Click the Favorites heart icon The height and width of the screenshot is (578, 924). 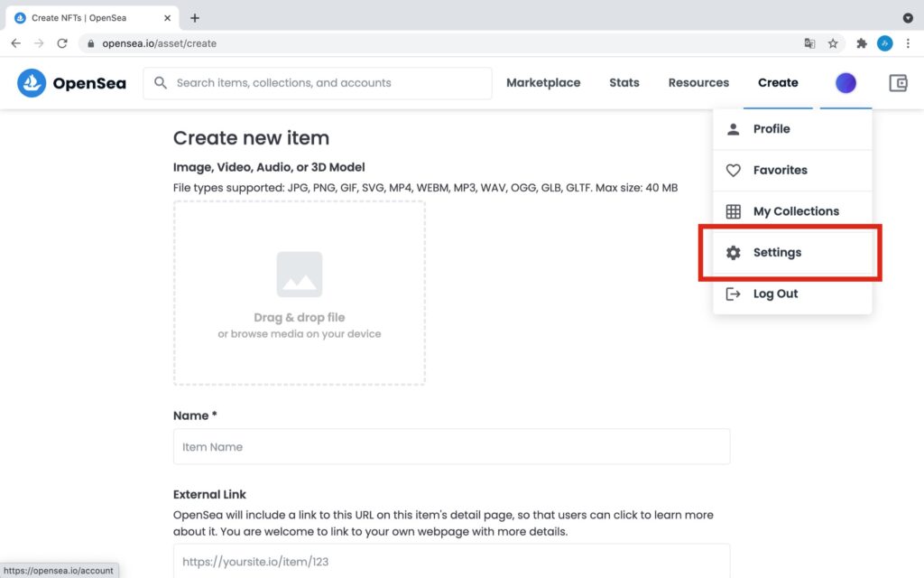pos(733,171)
